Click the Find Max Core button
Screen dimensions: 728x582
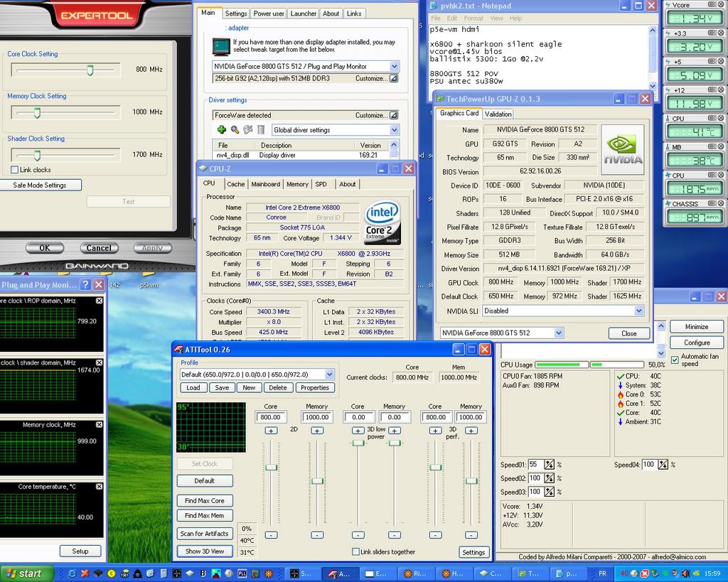click(x=205, y=501)
